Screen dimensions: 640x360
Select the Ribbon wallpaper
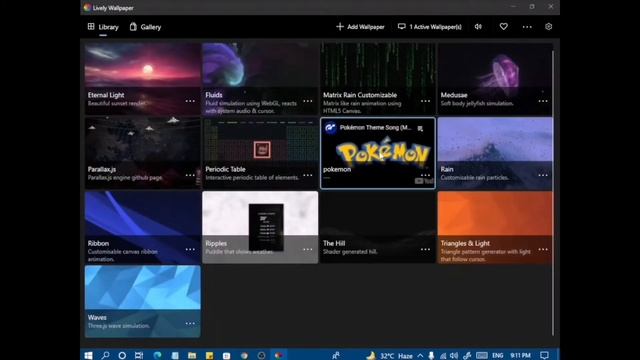pyautogui.click(x=142, y=228)
